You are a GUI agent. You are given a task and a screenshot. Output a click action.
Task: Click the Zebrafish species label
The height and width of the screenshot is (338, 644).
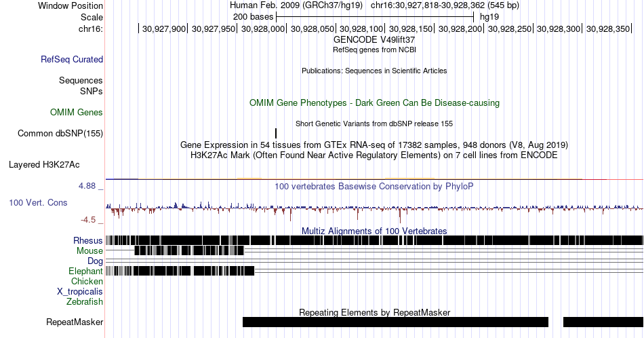coord(85,301)
